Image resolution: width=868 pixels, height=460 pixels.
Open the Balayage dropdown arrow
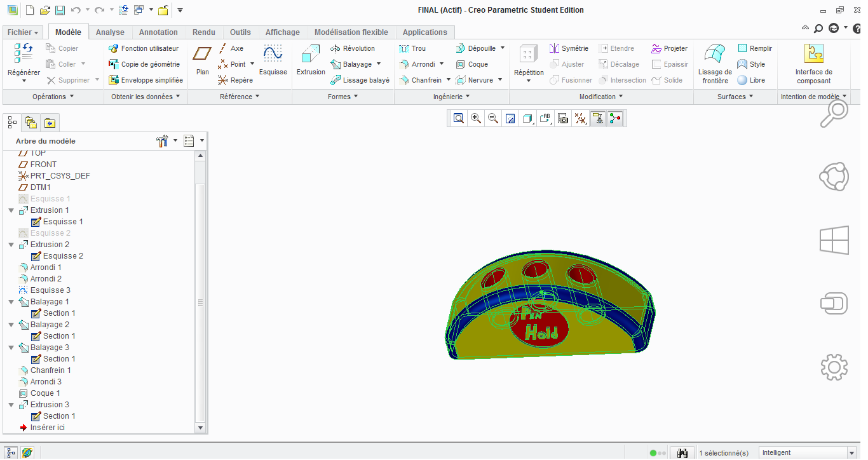click(379, 64)
